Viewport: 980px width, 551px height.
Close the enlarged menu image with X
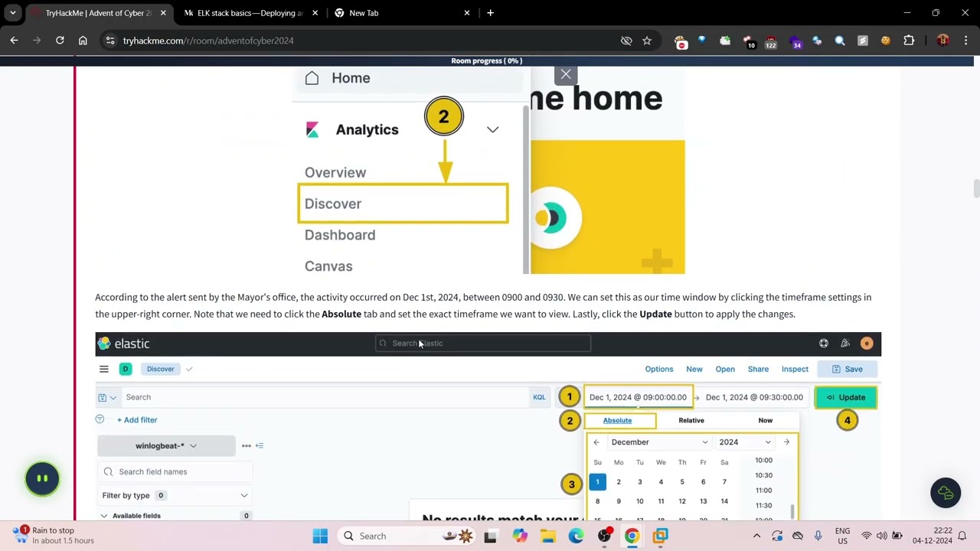coord(566,74)
